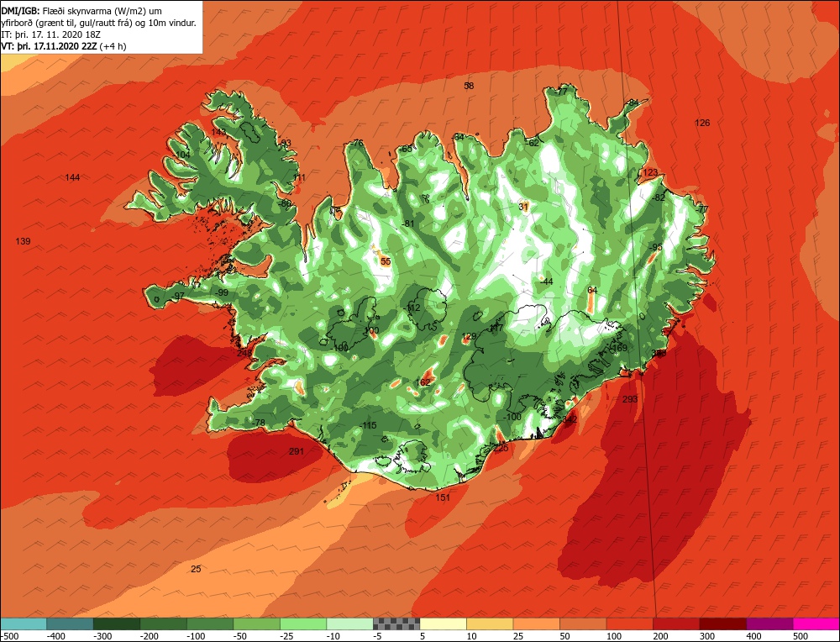
Task: Click the map value 151 south of Iceland
Action: point(443,497)
